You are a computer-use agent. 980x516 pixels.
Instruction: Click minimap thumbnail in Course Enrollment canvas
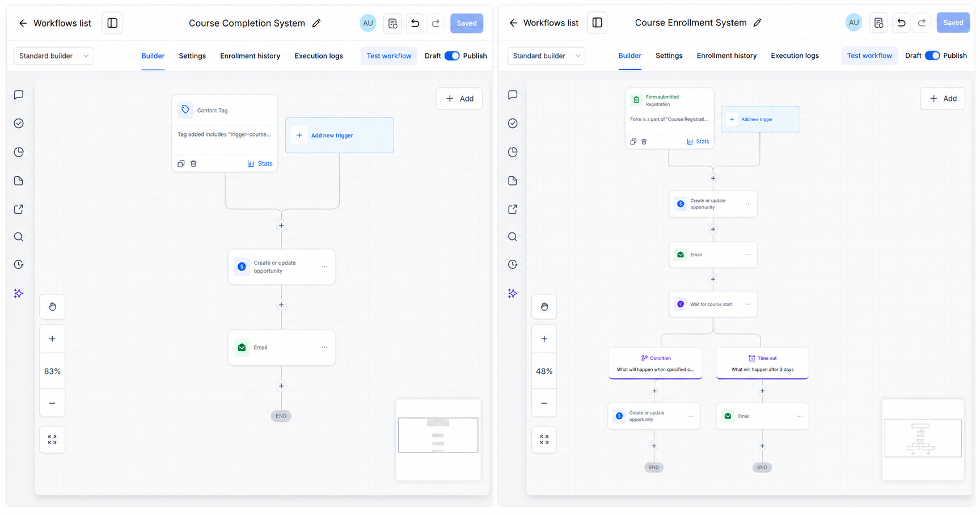[x=923, y=439]
